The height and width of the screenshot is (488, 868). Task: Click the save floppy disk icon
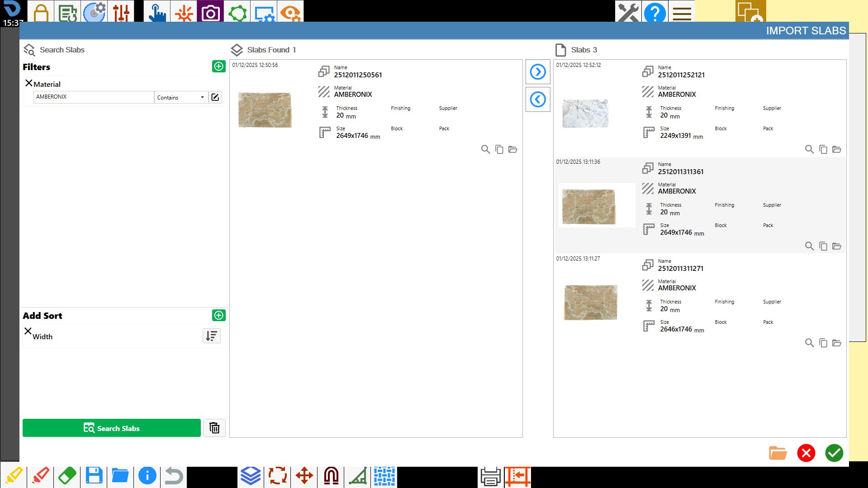[94, 476]
